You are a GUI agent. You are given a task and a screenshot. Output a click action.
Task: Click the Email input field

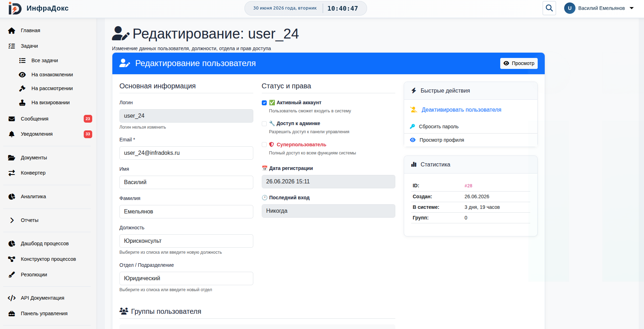186,153
